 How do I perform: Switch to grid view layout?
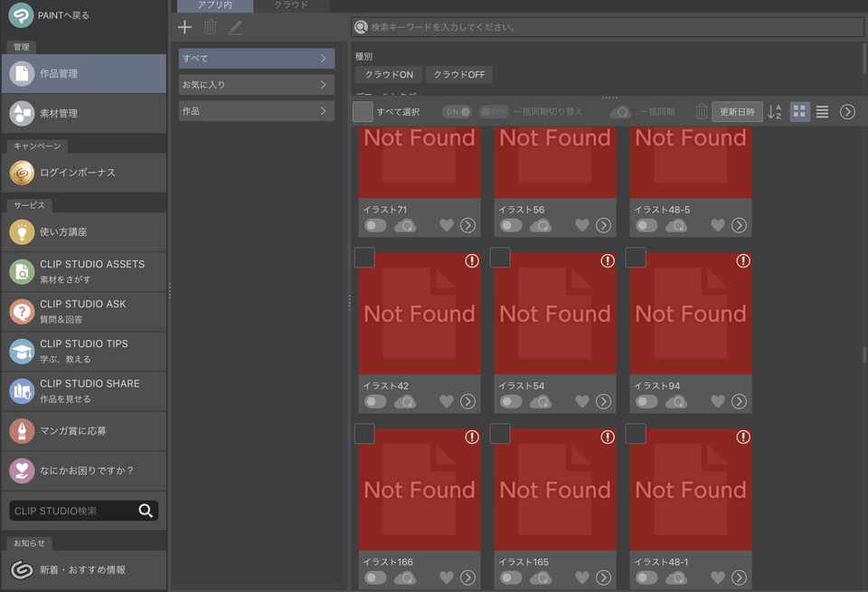[x=799, y=112]
